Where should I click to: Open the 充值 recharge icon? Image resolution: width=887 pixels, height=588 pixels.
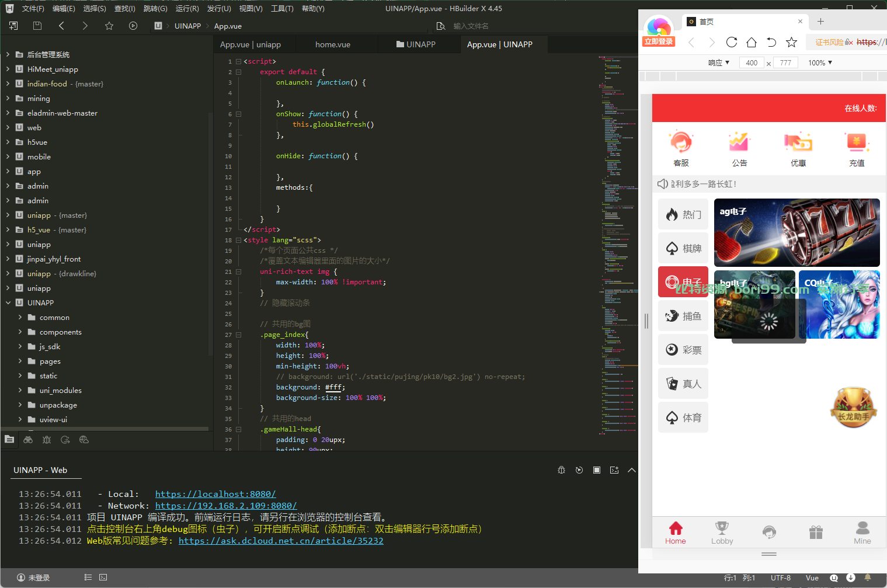coord(857,149)
